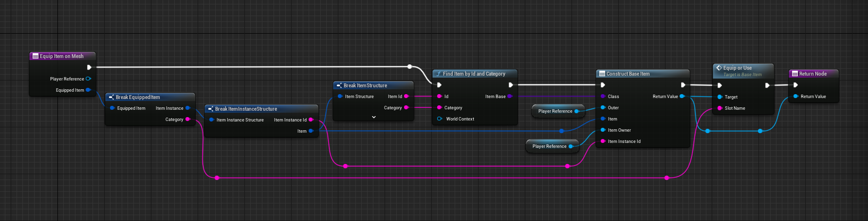The width and height of the screenshot is (868, 221).
Task: Click exec input pin of Equip or Use node
Action: pyautogui.click(x=720, y=85)
